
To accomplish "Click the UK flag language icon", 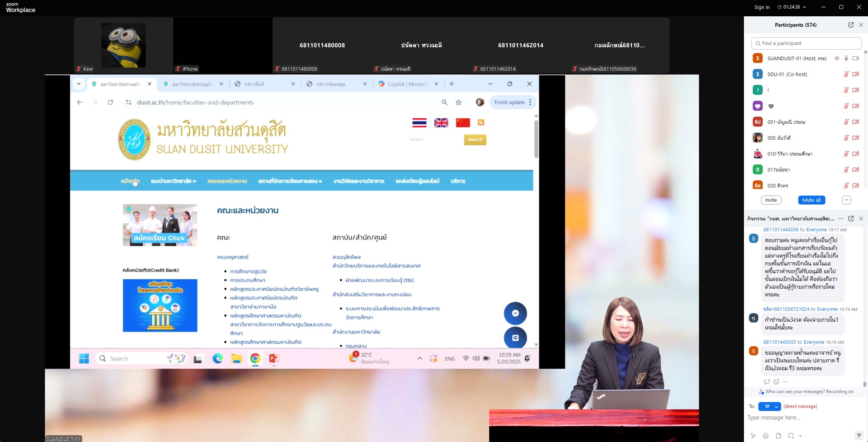I will (x=441, y=123).
